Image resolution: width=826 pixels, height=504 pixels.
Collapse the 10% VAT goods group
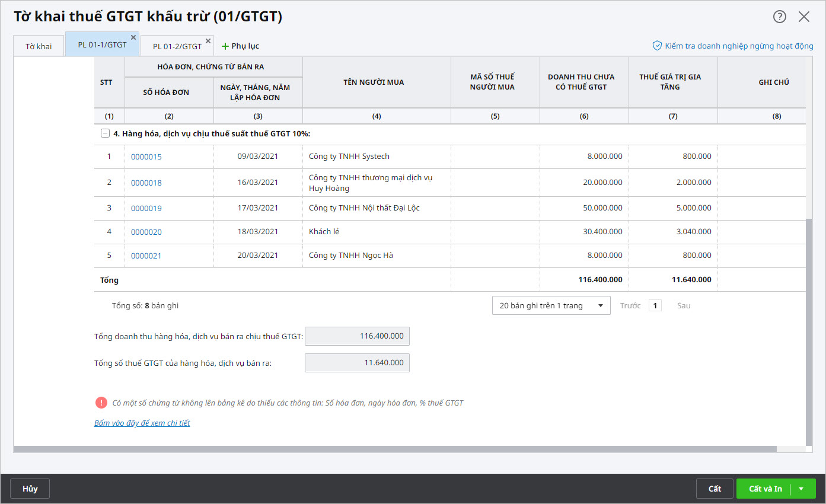pyautogui.click(x=105, y=133)
